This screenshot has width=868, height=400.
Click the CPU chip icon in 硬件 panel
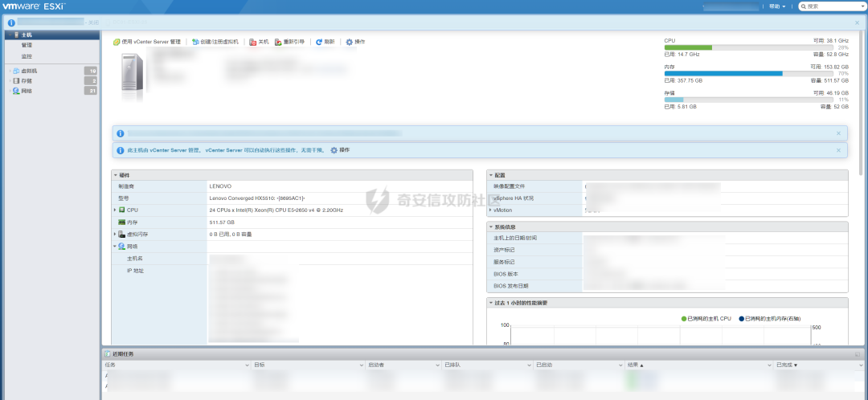[x=122, y=210]
